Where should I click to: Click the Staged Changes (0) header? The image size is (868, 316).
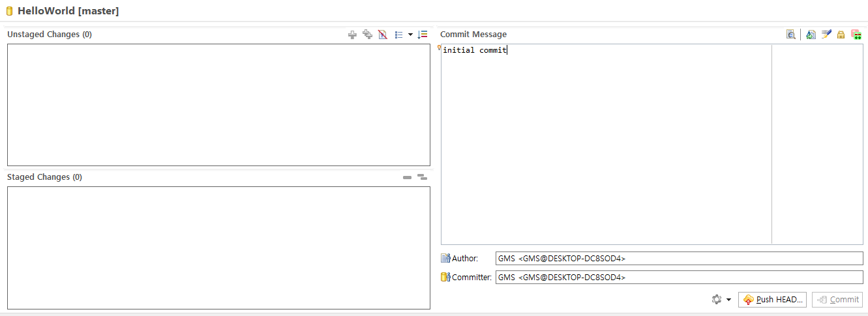tap(44, 177)
